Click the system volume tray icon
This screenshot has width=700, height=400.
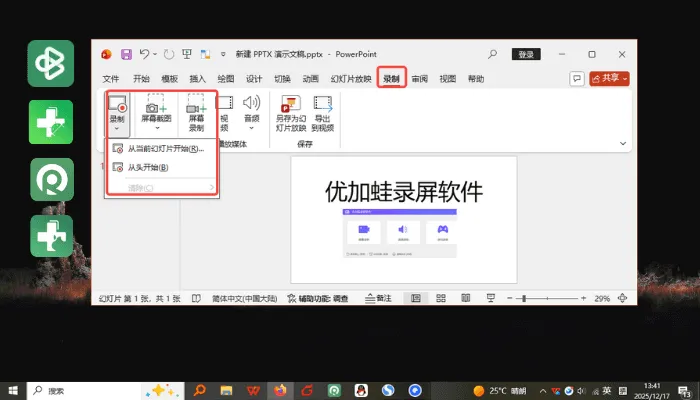582,391
